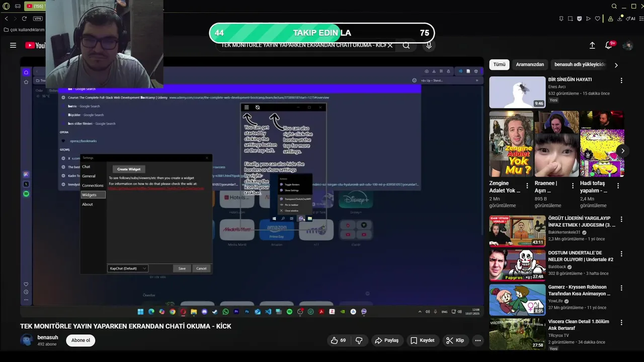Viewport: 644px width, 362px height.
Task: Reload the page with the refresh icon
Action: point(25,19)
